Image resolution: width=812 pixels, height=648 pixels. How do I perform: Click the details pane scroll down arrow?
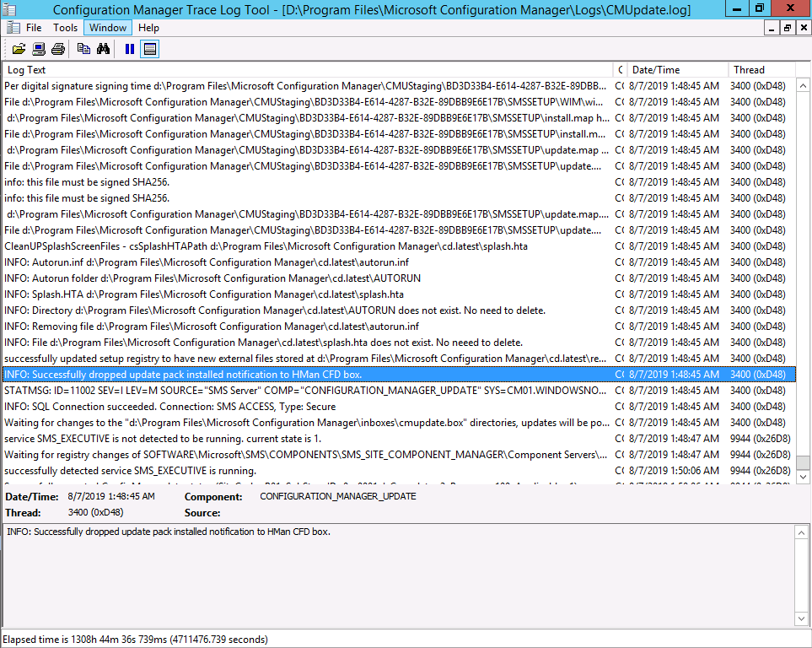(x=801, y=618)
